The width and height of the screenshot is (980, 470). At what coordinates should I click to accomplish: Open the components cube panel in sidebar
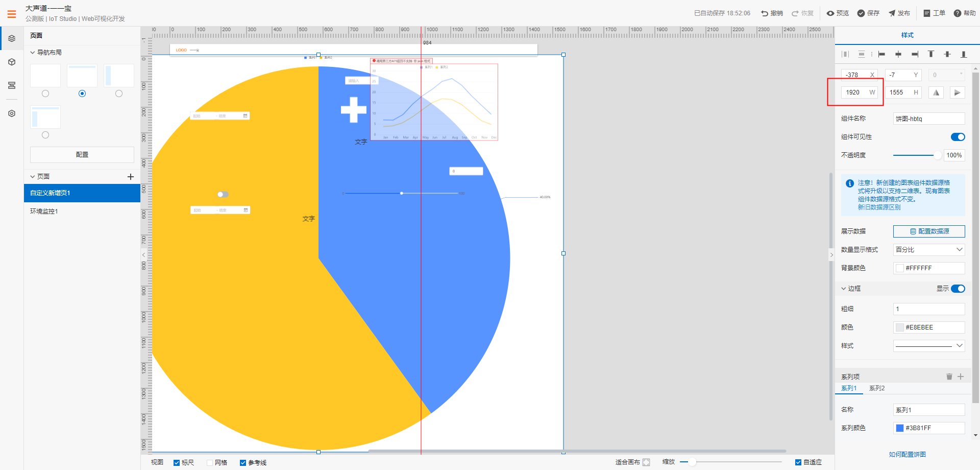12,62
